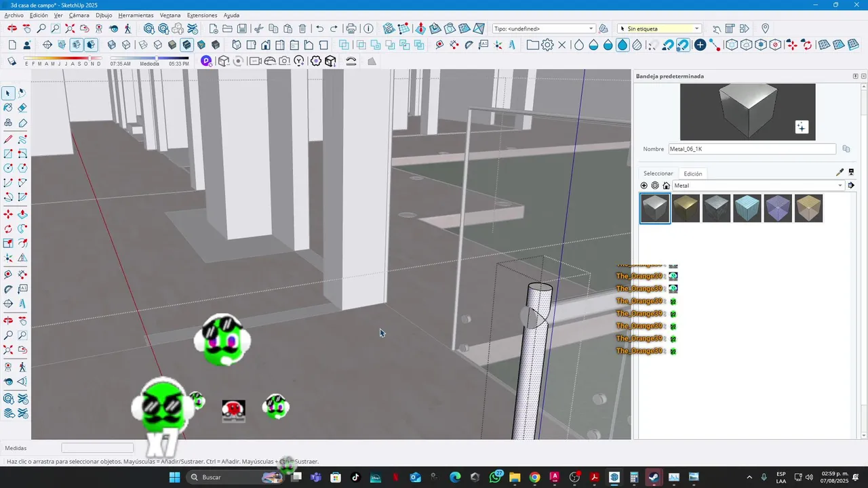Toggle the highlighted zoom window icon

55,28
